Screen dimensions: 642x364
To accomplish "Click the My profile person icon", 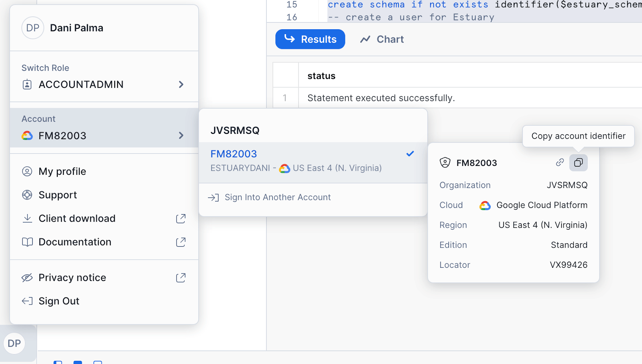I will (27, 172).
